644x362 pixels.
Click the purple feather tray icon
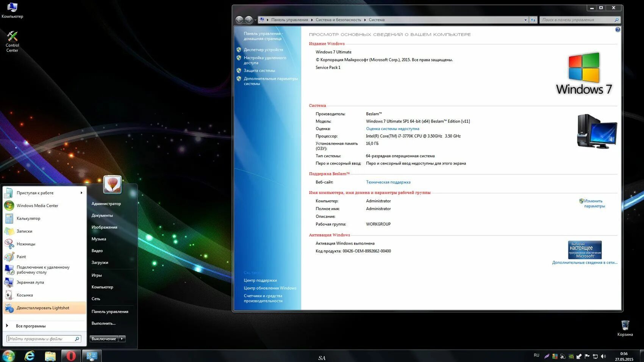click(x=547, y=356)
